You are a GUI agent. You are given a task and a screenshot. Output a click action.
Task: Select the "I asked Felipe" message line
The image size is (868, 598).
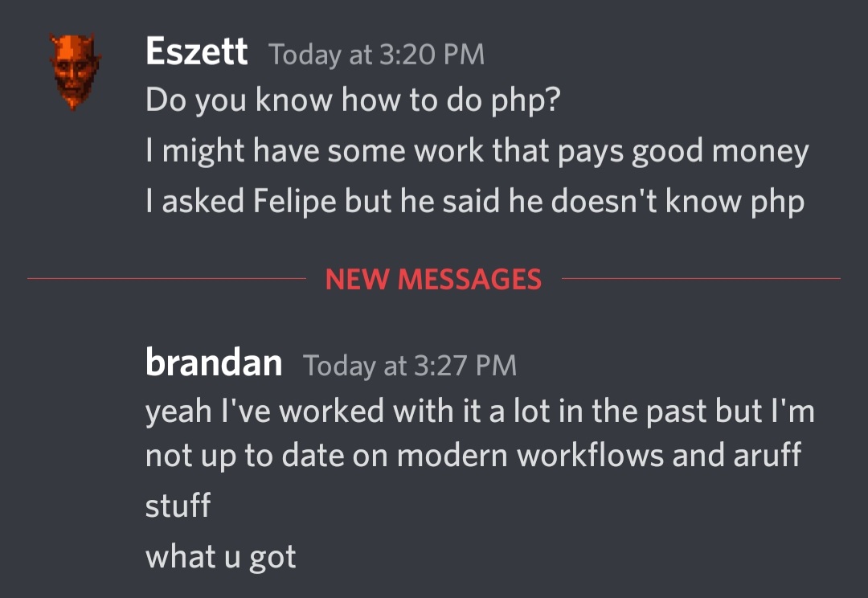click(474, 201)
